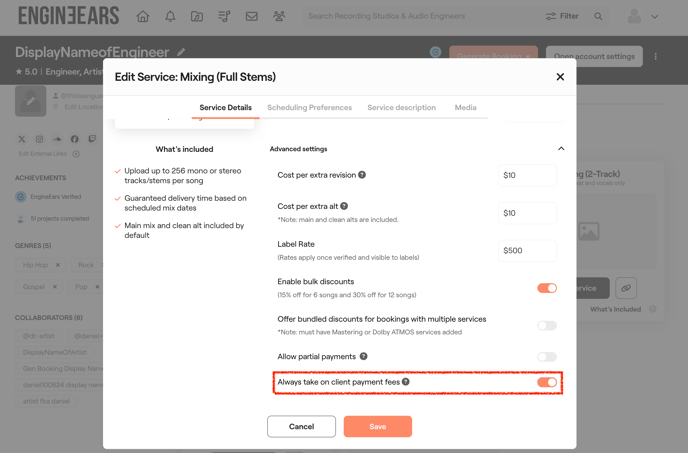Viewport: 688px width, 453px height.
Task: Disable the Enable bulk discounts toggle
Action: [546, 288]
